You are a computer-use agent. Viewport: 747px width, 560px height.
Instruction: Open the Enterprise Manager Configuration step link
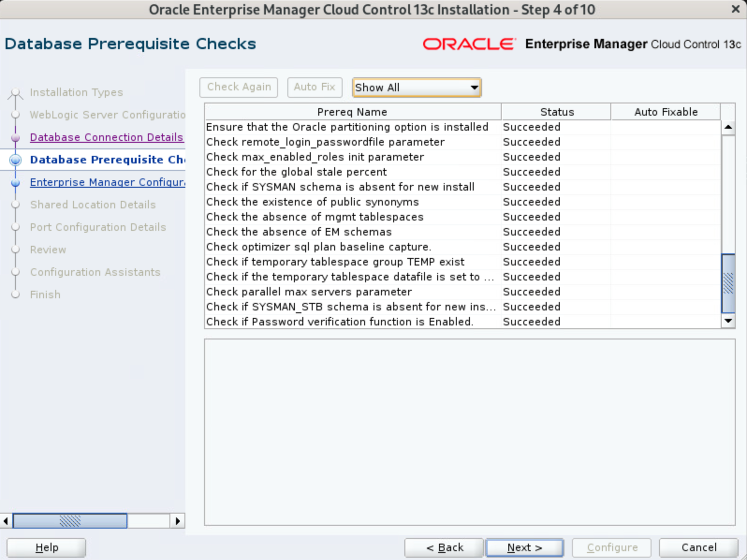(108, 182)
